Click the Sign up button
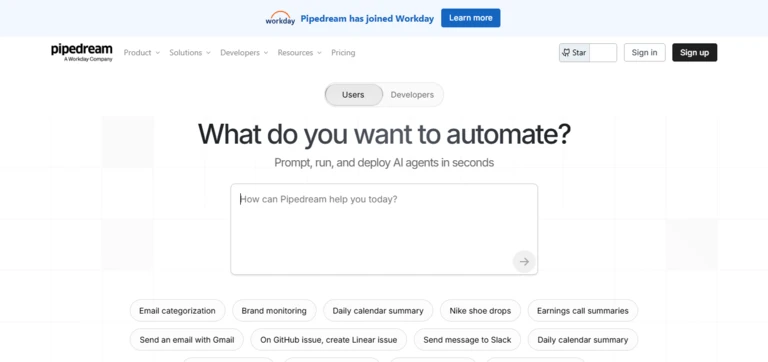This screenshot has height=362, width=768. click(x=695, y=52)
